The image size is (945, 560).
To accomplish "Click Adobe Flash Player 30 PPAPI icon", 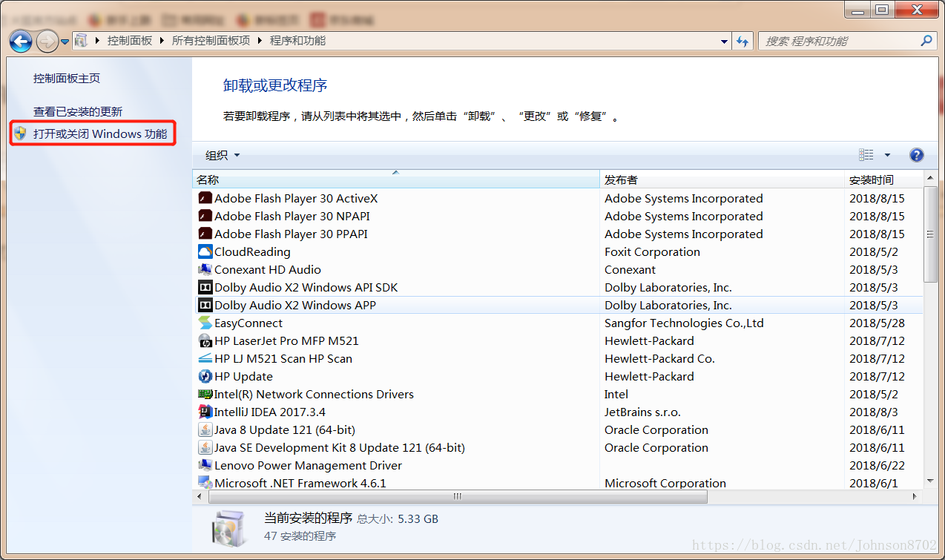I will click(x=205, y=234).
